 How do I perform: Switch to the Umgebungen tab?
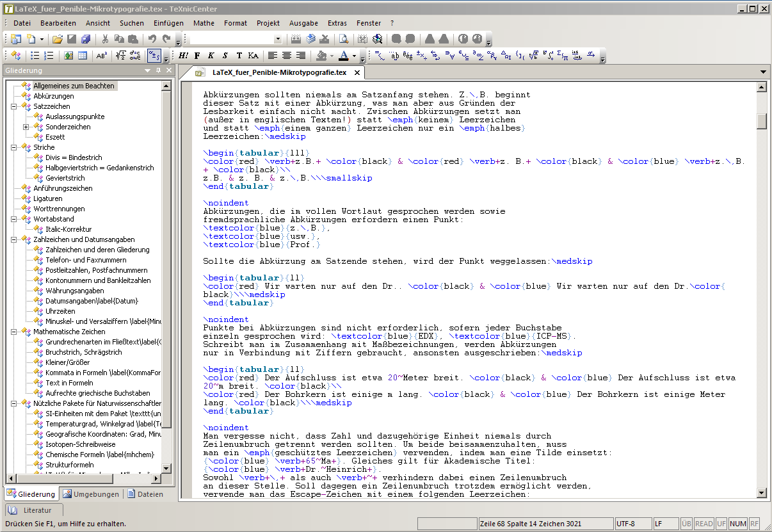tap(91, 494)
